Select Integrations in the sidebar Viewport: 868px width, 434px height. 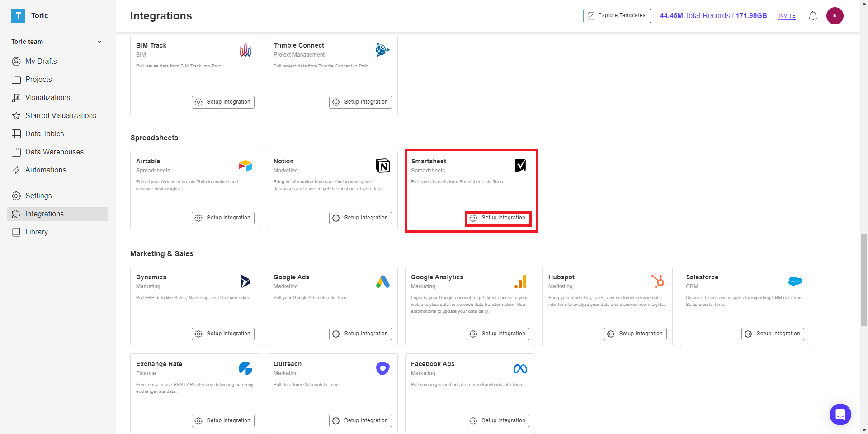pos(58,214)
